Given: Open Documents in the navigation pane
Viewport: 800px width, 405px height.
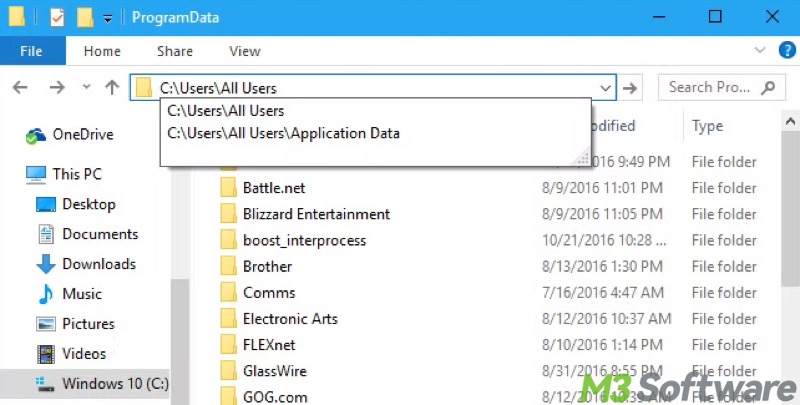Looking at the screenshot, I should (100, 234).
